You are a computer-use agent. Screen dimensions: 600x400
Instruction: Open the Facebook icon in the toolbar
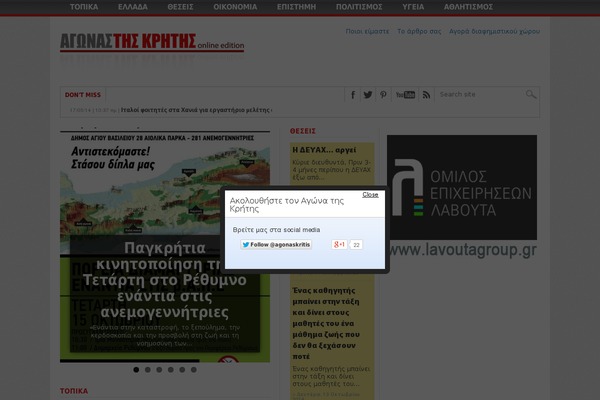click(353, 95)
